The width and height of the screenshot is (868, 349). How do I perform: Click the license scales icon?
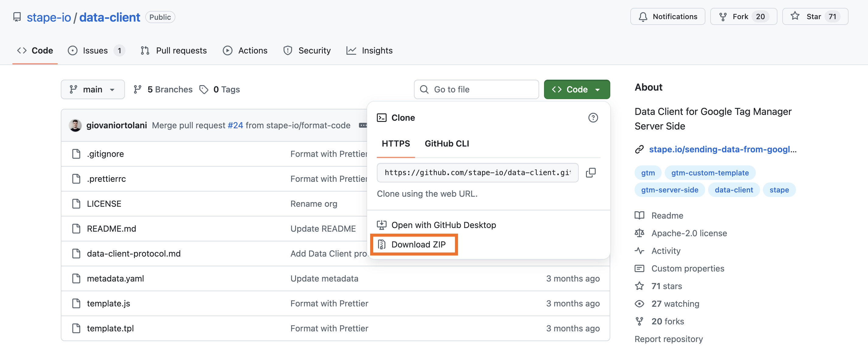pos(639,233)
